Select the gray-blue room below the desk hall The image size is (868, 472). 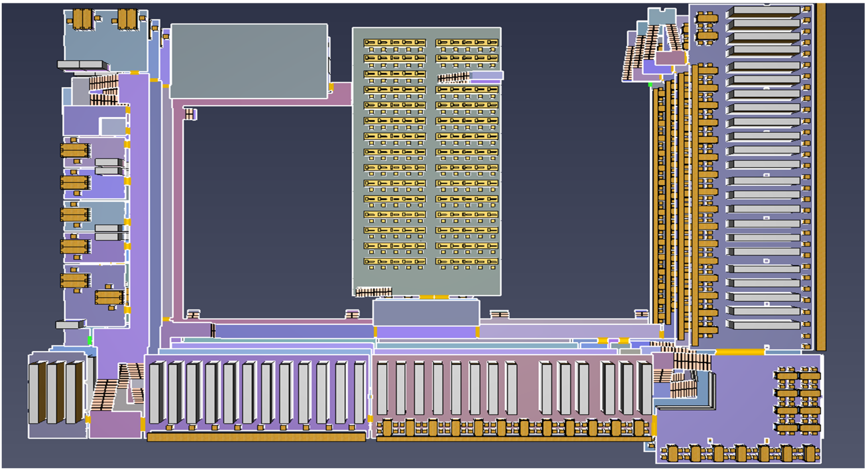426,313
